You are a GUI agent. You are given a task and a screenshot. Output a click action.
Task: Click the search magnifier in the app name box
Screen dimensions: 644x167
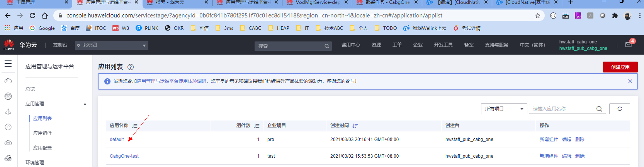coord(599,109)
